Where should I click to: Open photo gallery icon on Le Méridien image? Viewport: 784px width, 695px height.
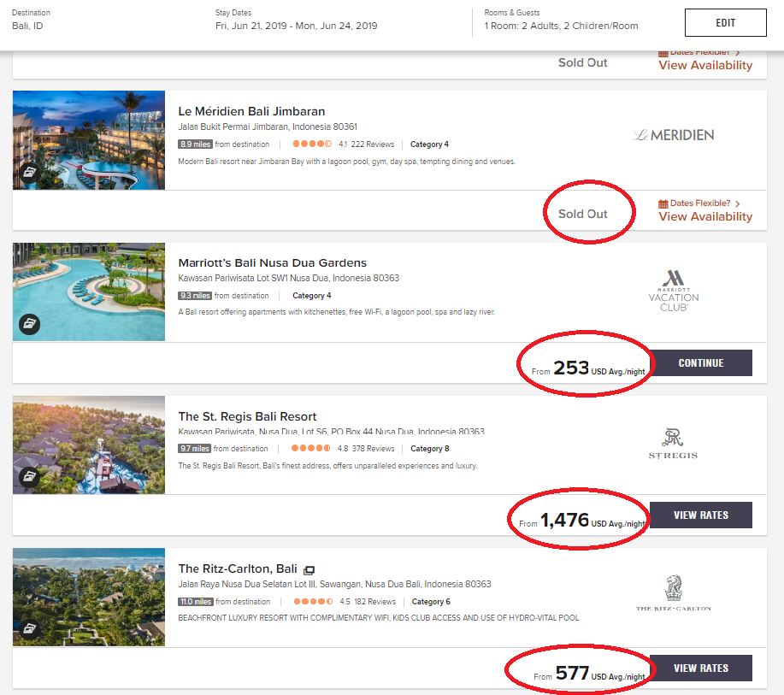[30, 173]
